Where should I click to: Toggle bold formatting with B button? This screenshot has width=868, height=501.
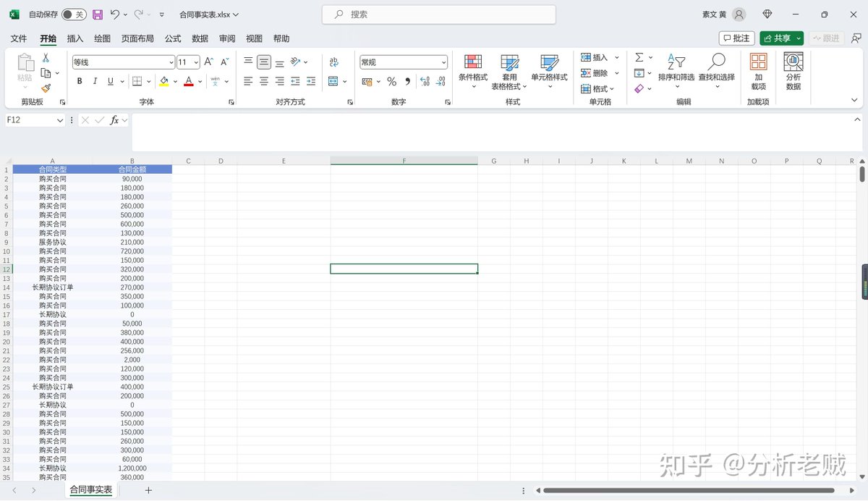point(80,81)
